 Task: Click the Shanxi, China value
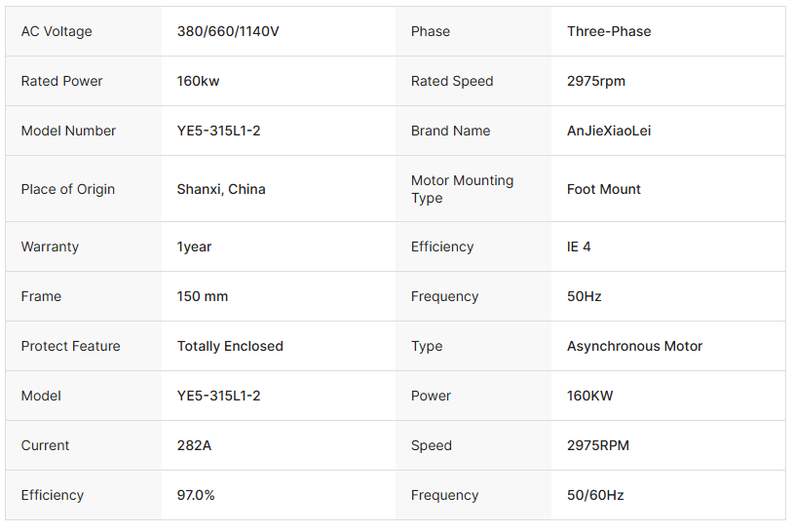[221, 189]
